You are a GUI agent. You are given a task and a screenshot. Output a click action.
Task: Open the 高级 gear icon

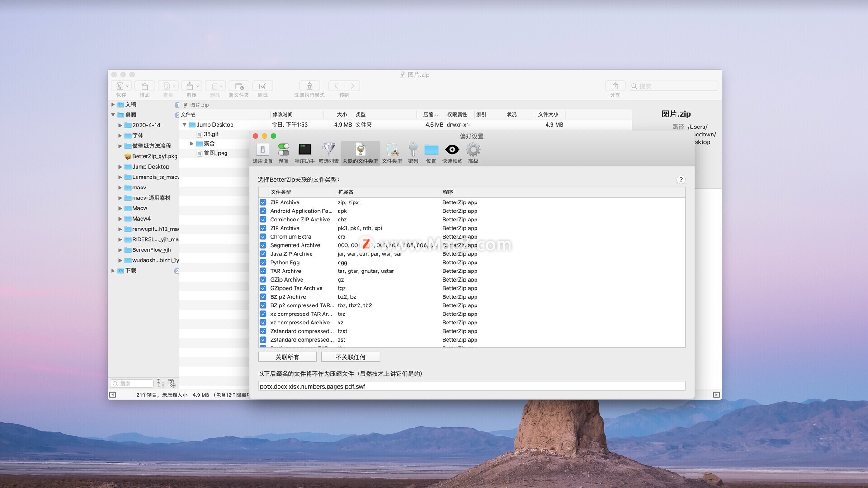point(473,153)
